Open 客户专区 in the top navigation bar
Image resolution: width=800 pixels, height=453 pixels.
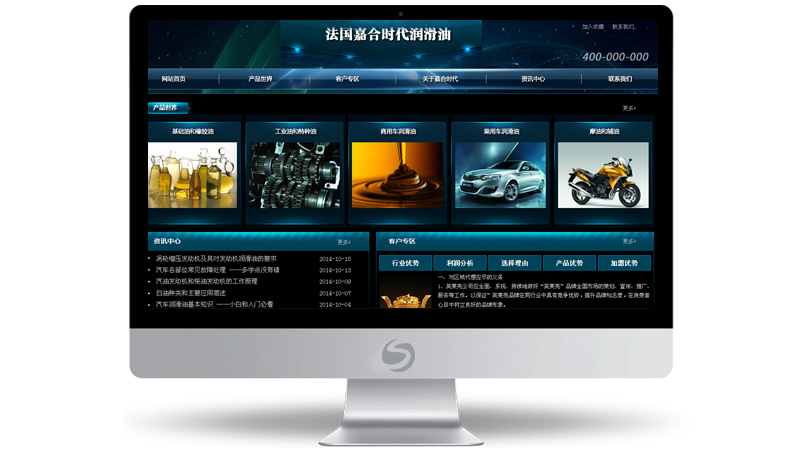pos(347,78)
